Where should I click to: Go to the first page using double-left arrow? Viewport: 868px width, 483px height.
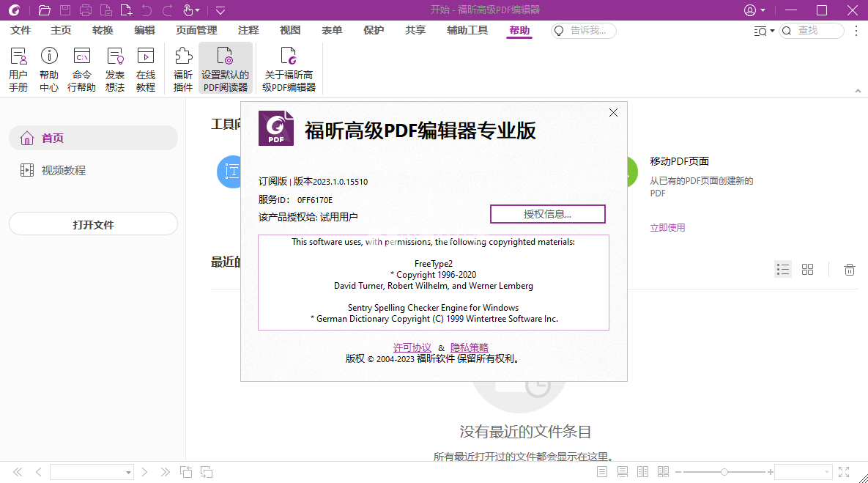tap(18, 472)
